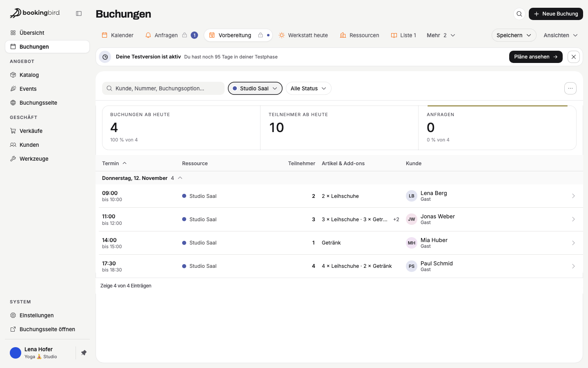The width and height of the screenshot is (588, 368).
Task: Open the three-dot table options menu
Action: tap(570, 88)
